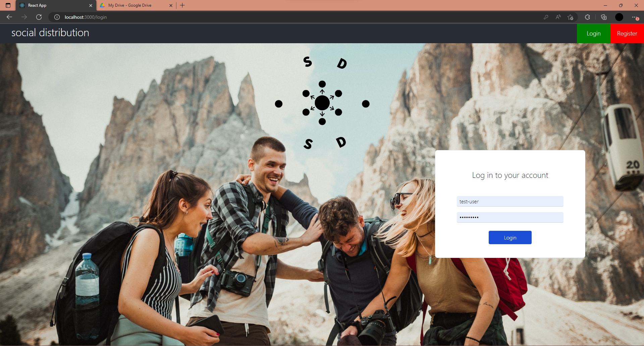Image resolution: width=644 pixels, height=346 pixels.
Task: Click the password key icon in address bar
Action: (546, 17)
